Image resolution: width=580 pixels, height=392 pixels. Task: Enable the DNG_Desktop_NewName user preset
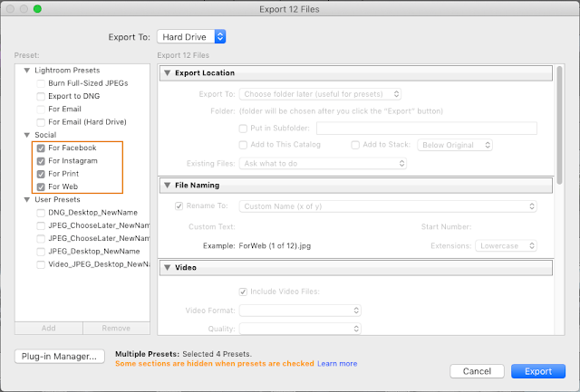[x=42, y=213]
